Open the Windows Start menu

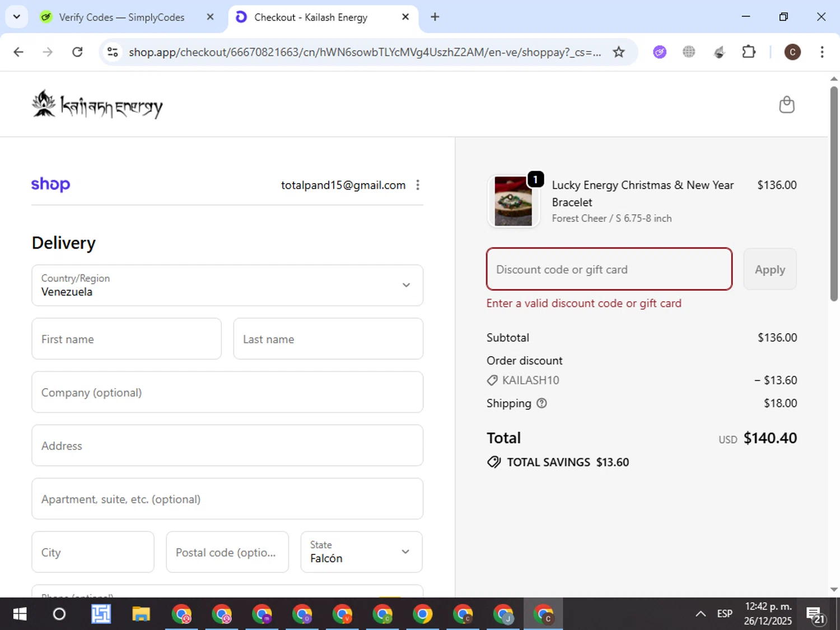(20, 614)
